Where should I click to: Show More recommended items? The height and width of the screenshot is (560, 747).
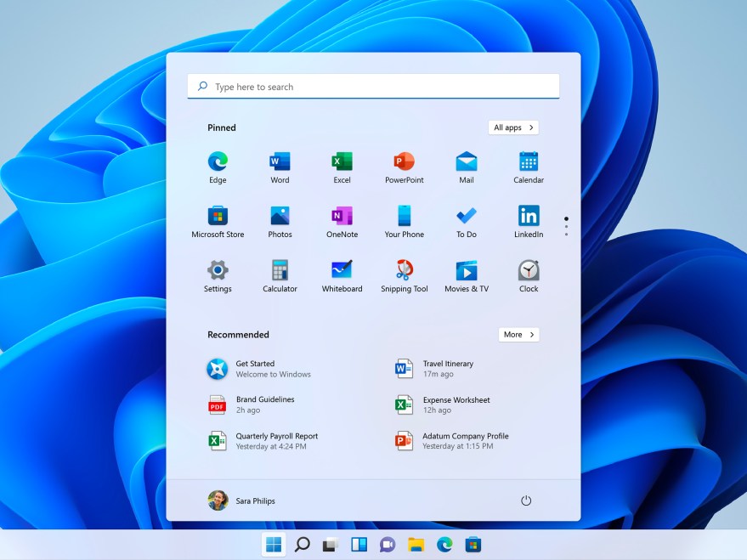(x=518, y=334)
